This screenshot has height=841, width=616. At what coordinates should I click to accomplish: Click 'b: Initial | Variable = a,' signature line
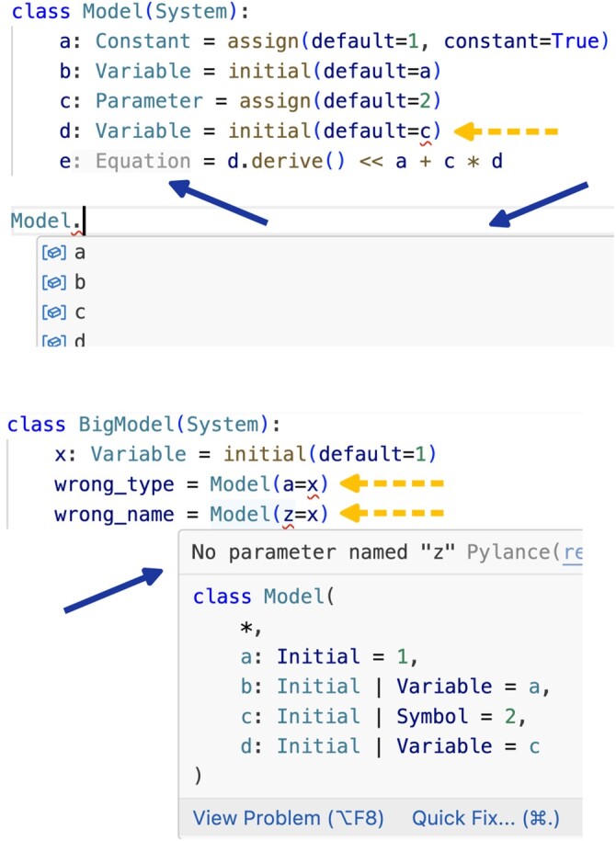pyautogui.click(x=395, y=687)
